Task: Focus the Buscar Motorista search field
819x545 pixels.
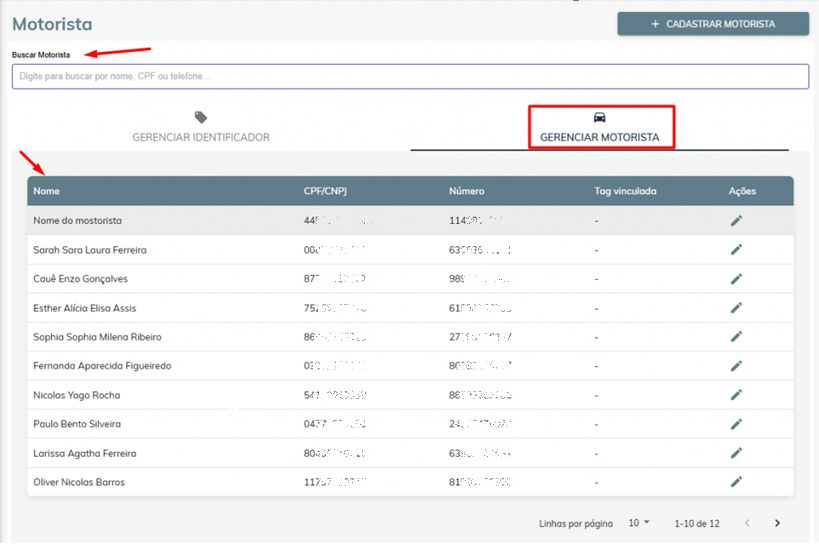Action: point(411,76)
